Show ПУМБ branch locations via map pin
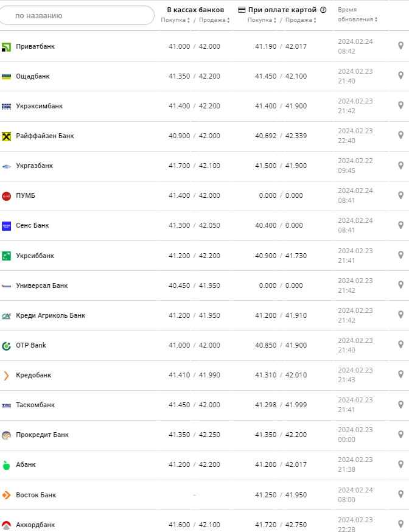 click(x=400, y=195)
